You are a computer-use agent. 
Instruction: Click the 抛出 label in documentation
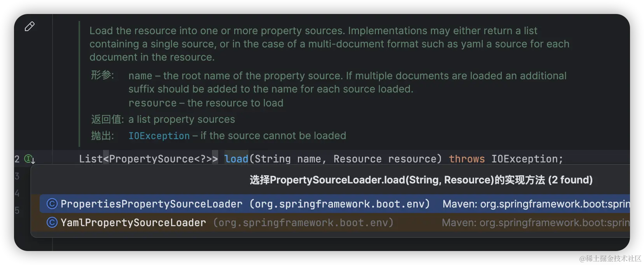[102, 136]
